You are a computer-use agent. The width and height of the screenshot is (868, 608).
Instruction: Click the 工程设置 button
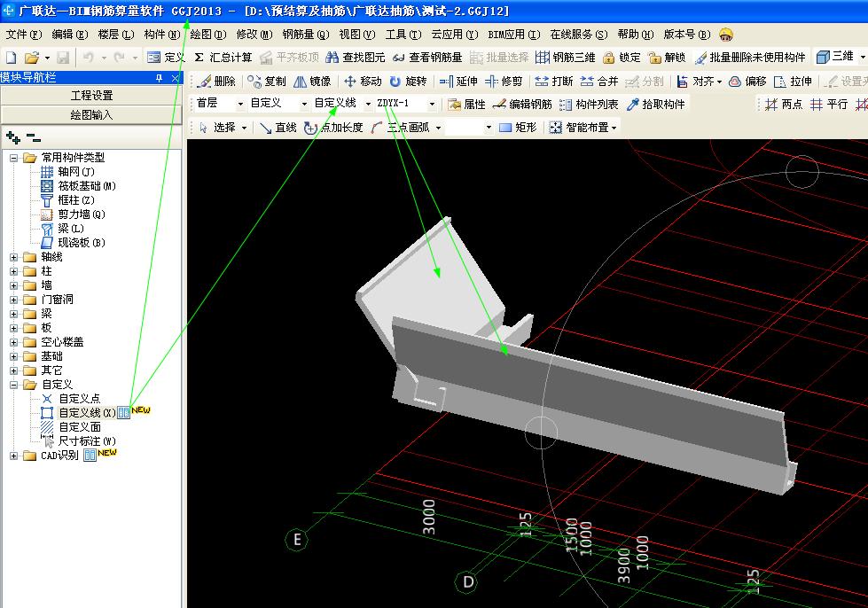(x=91, y=96)
